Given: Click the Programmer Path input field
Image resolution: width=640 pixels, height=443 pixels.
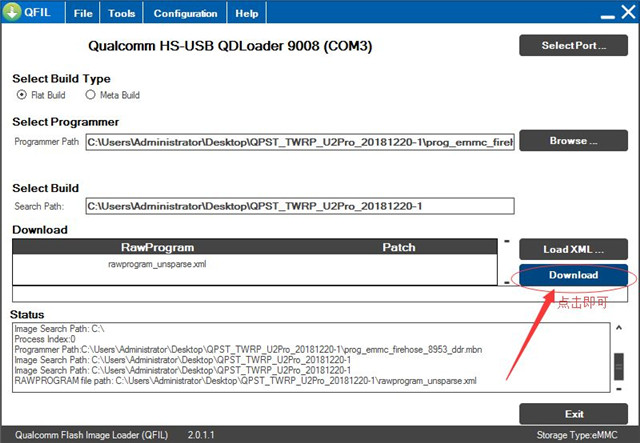Looking at the screenshot, I should (299, 142).
